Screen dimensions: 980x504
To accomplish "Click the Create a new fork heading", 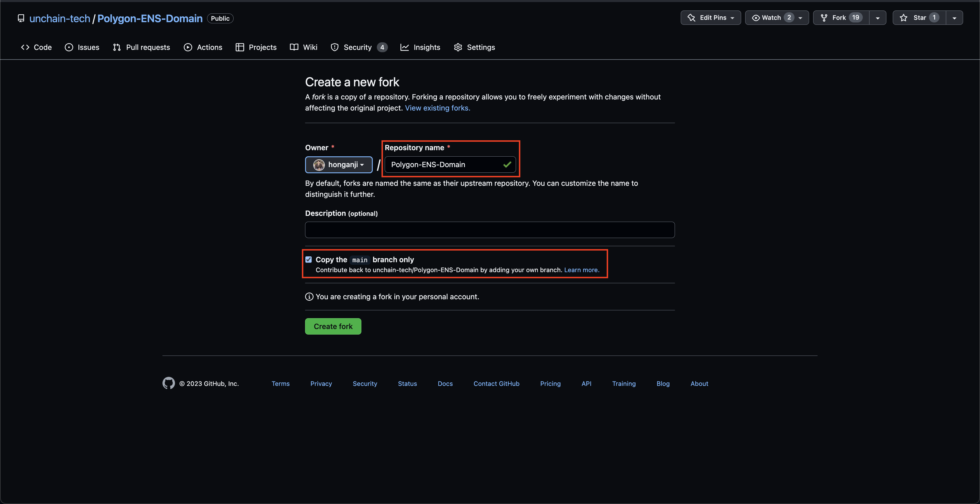I will tap(352, 82).
